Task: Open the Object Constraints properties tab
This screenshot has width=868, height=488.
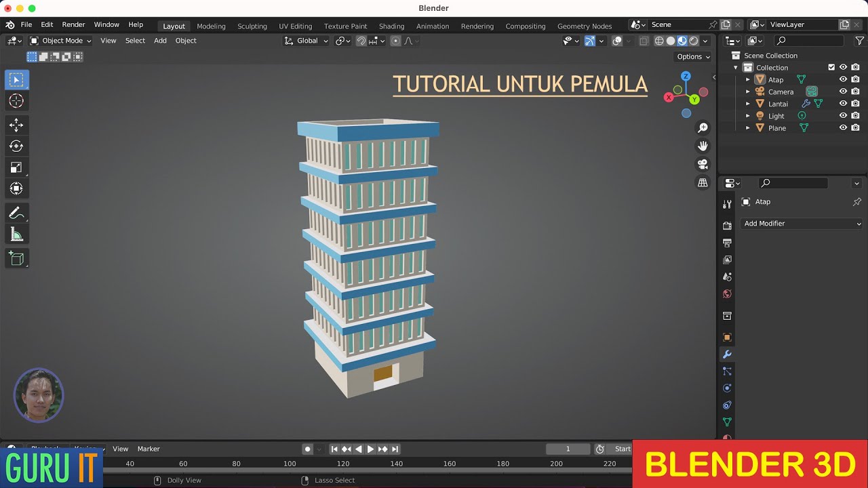Action: [x=727, y=405]
